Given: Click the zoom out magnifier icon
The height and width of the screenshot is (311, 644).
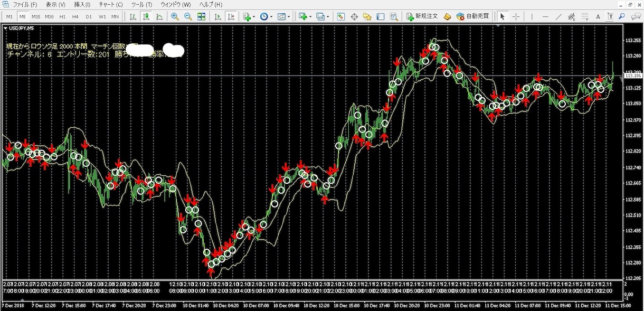Looking at the screenshot, I should tap(188, 16).
